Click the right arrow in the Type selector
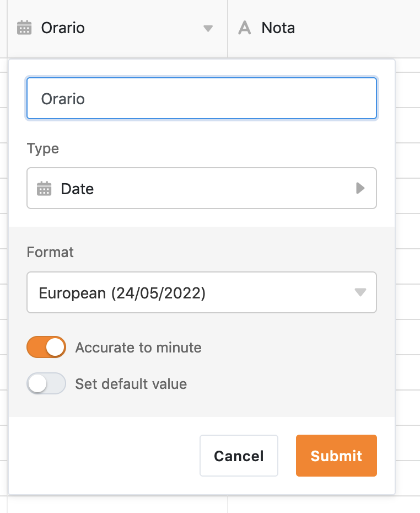Viewport: 420px width, 513px height. coord(360,189)
